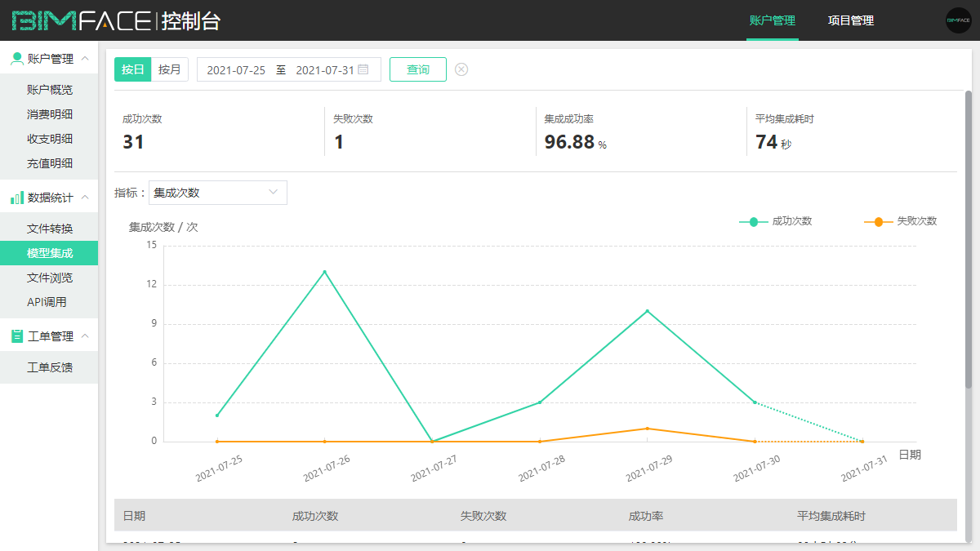
Task: Switch to 按月 monthly view
Action: pyautogui.click(x=170, y=69)
